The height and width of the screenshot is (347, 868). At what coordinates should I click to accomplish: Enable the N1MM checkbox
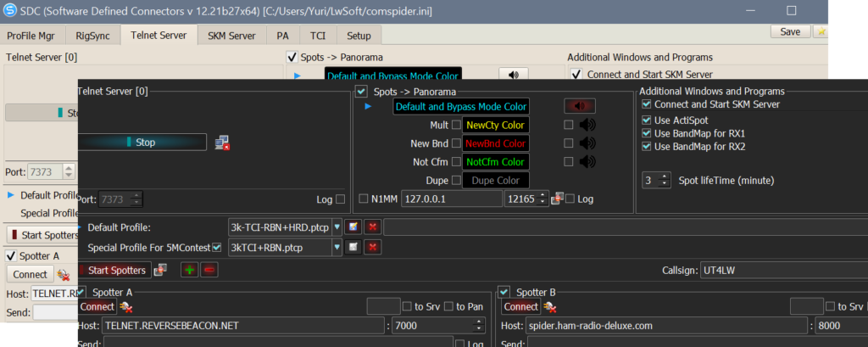click(x=363, y=199)
